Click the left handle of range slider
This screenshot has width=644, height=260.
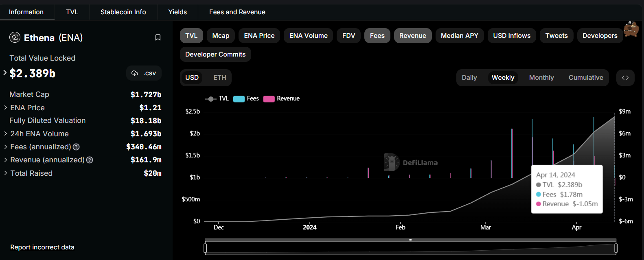(x=205, y=248)
